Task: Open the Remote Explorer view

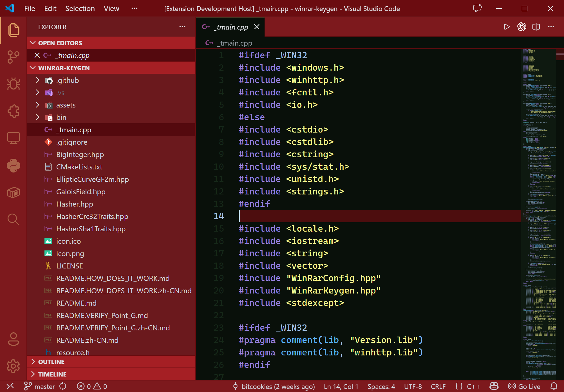Action: pos(14,138)
